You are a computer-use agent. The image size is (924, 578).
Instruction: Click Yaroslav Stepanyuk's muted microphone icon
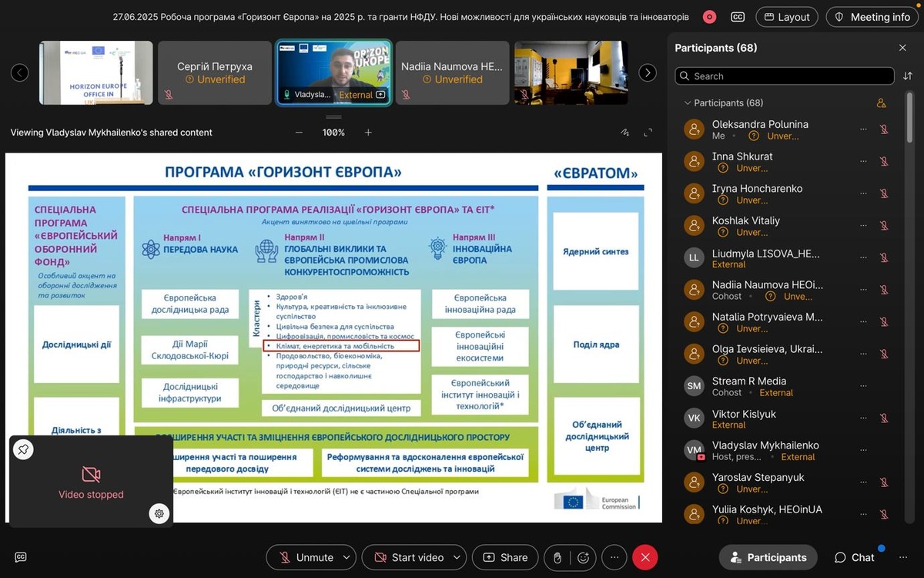pyautogui.click(x=884, y=482)
